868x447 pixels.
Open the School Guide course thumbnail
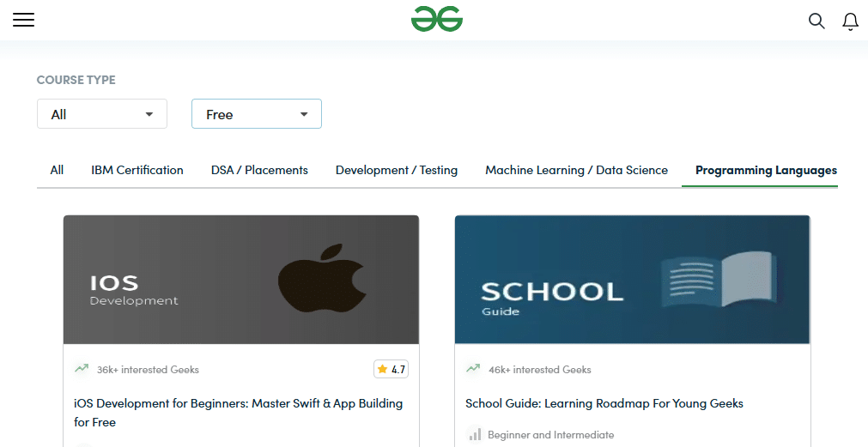coord(633,280)
